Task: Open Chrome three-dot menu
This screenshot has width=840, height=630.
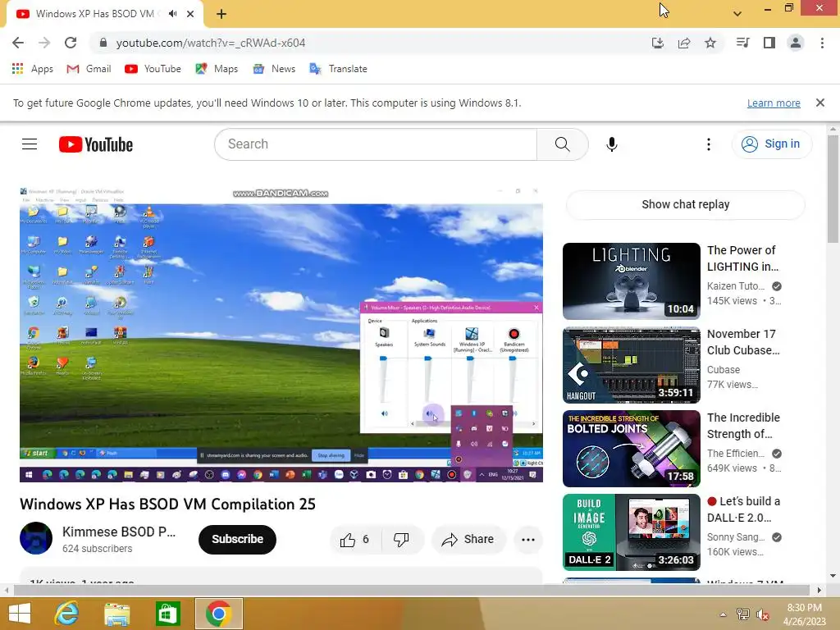Action: click(822, 43)
